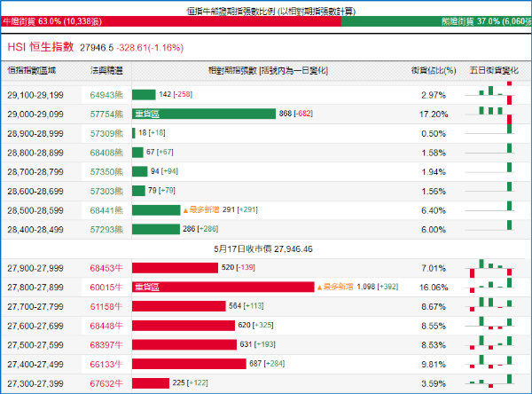
Task: Open bull warrant link 68448牛
Action: pyautogui.click(x=106, y=326)
